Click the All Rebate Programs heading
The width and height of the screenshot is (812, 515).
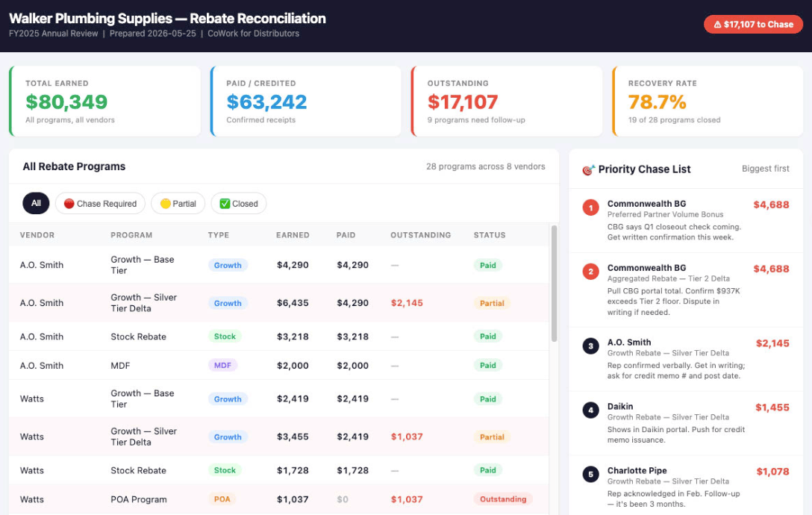74,166
